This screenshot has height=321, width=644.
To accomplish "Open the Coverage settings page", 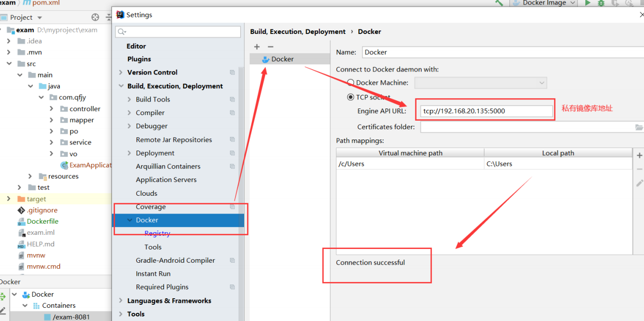I will (150, 207).
